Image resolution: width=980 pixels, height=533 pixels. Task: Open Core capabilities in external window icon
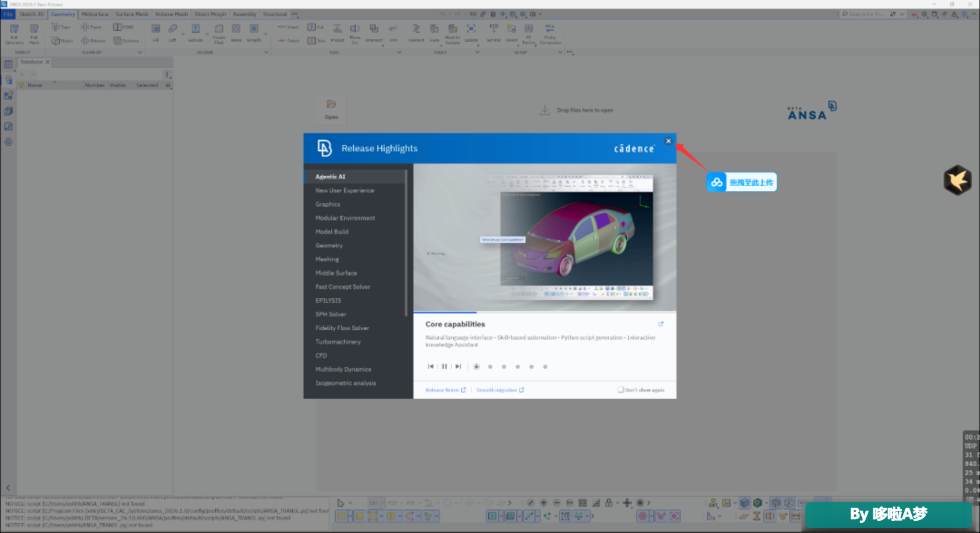(x=661, y=324)
